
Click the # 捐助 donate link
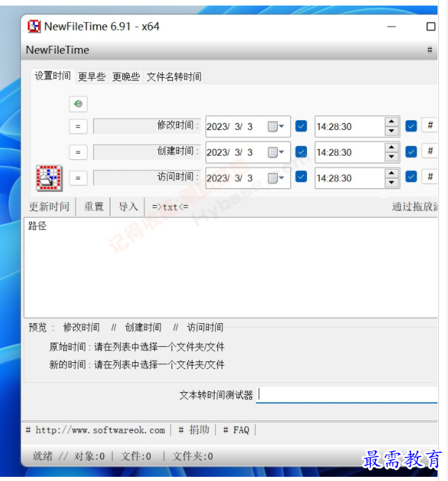click(x=194, y=430)
